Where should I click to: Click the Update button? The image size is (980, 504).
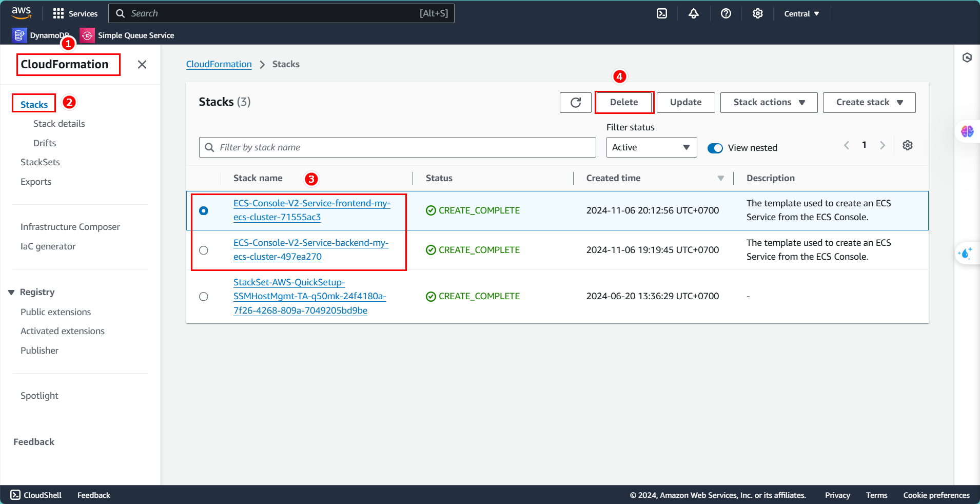click(x=686, y=102)
